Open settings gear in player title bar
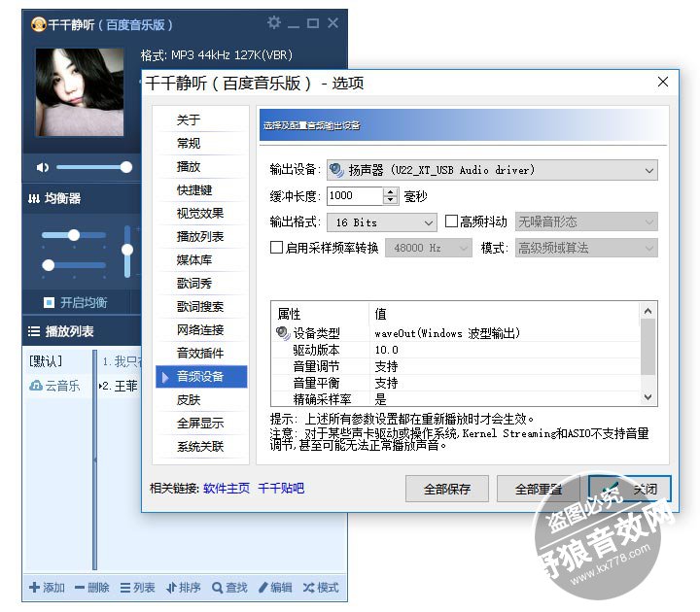Viewport: 700px width, 612px height. (273, 22)
